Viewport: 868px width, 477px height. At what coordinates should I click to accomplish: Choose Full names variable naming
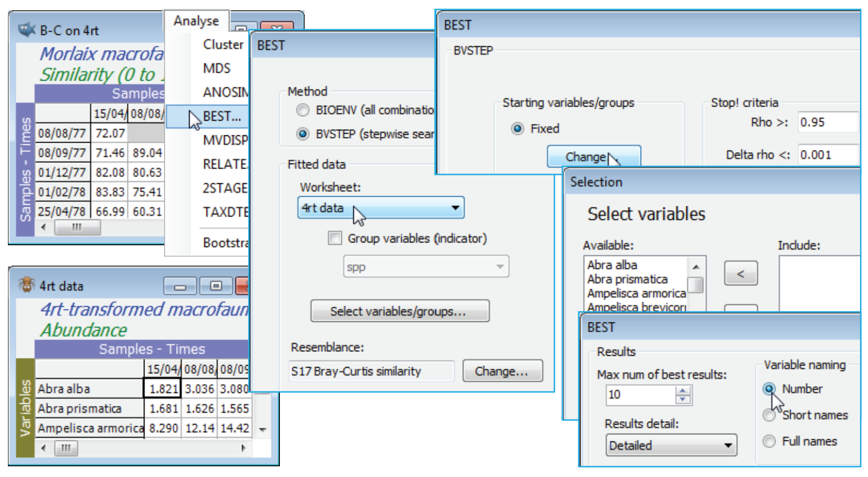pos(769,441)
